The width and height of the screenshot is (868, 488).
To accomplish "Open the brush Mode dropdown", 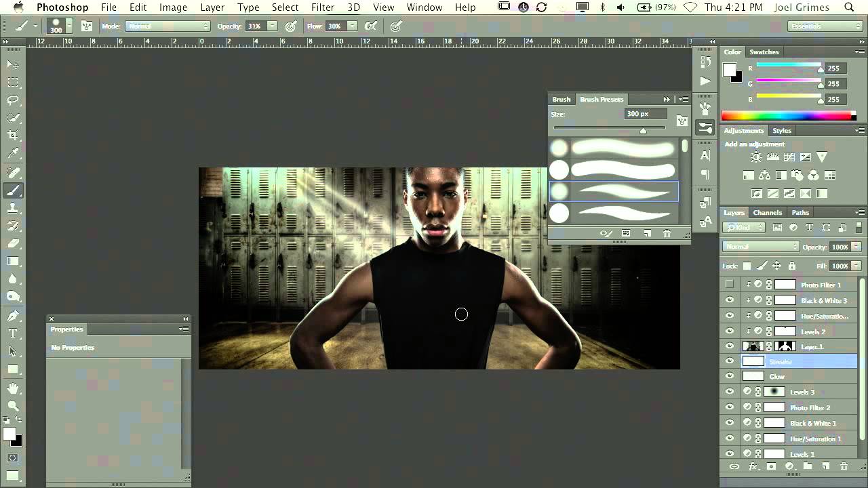I will [x=168, y=26].
